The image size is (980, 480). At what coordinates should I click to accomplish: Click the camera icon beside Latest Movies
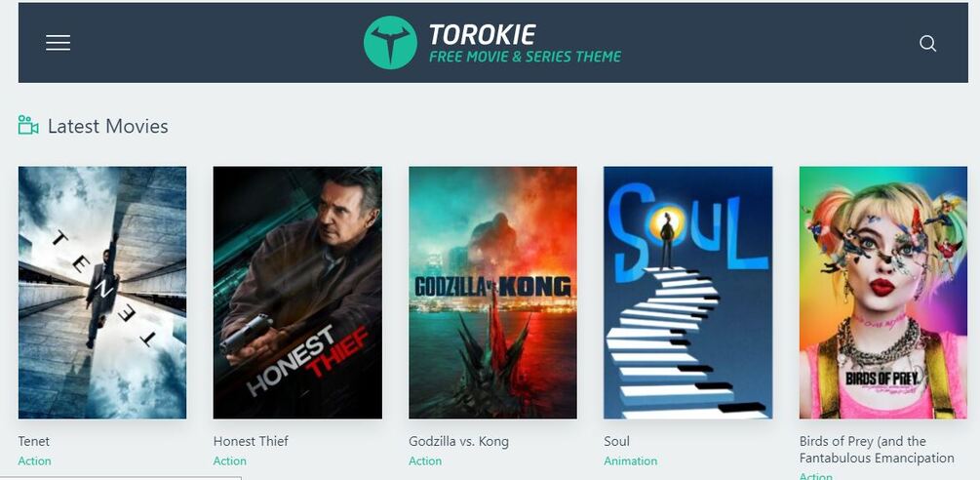(28, 125)
